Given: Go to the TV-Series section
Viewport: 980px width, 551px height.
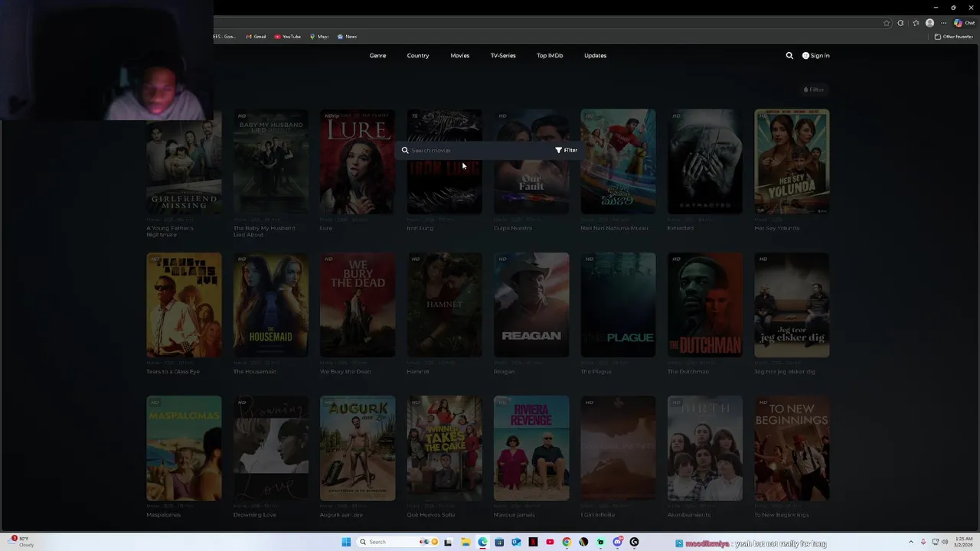Looking at the screenshot, I should [503, 55].
